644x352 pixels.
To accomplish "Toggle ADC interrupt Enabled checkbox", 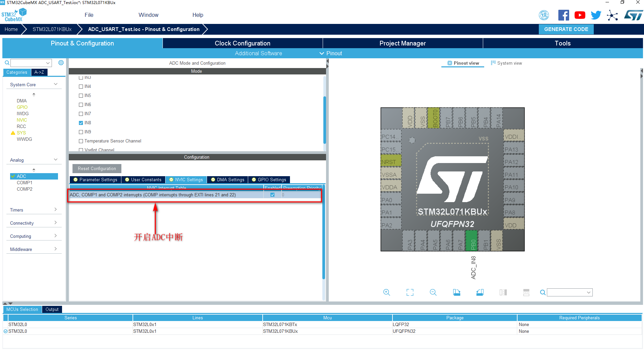I will pos(272,195).
